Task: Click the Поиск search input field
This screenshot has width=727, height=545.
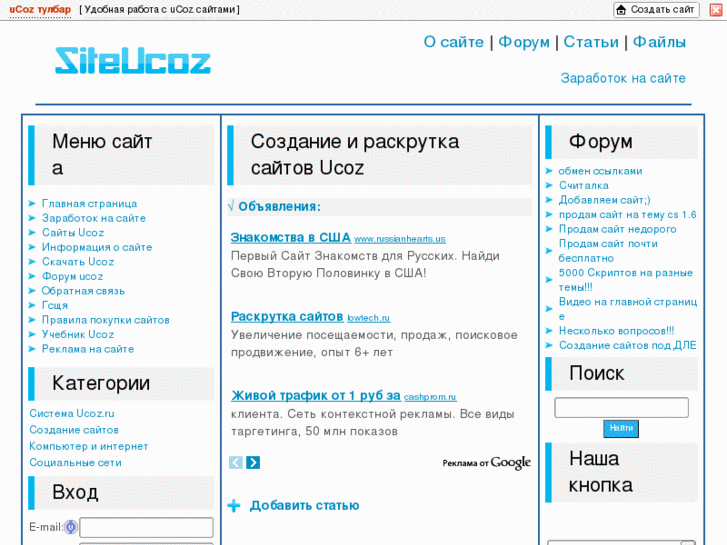Action: click(621, 408)
